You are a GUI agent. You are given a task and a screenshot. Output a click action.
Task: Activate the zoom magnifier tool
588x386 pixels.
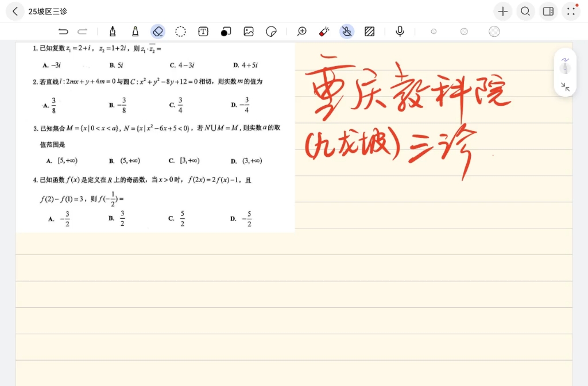pos(301,32)
